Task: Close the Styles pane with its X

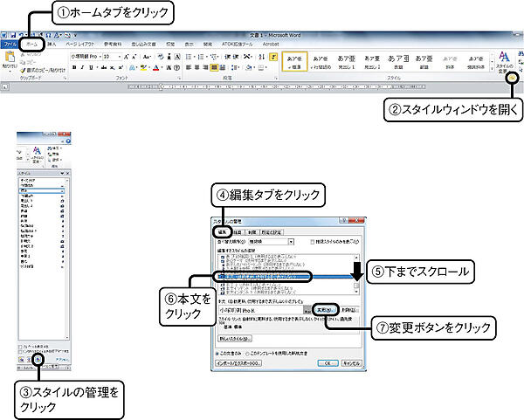Action: [67, 175]
